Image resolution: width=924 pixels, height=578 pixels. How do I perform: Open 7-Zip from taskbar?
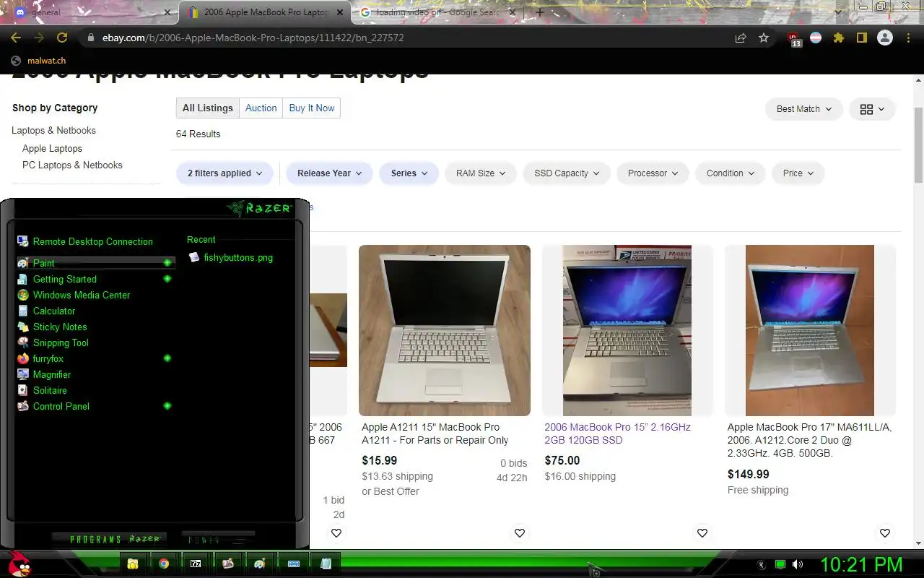[x=196, y=564]
